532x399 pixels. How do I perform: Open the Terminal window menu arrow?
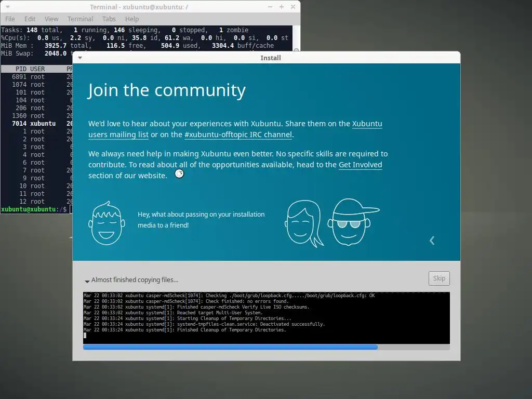click(7, 6)
